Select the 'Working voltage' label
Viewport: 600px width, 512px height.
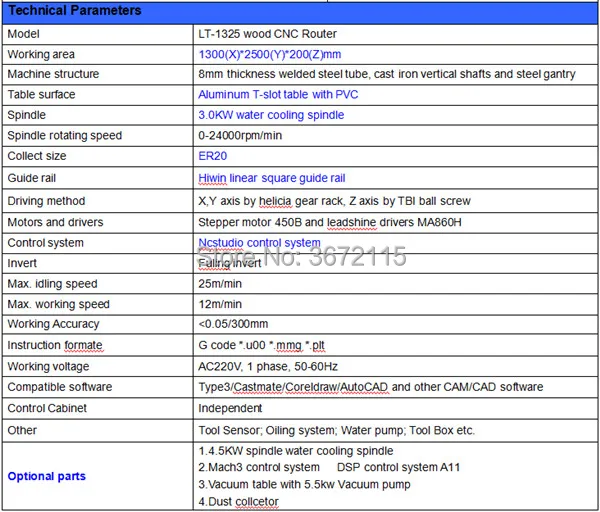[x=48, y=367]
